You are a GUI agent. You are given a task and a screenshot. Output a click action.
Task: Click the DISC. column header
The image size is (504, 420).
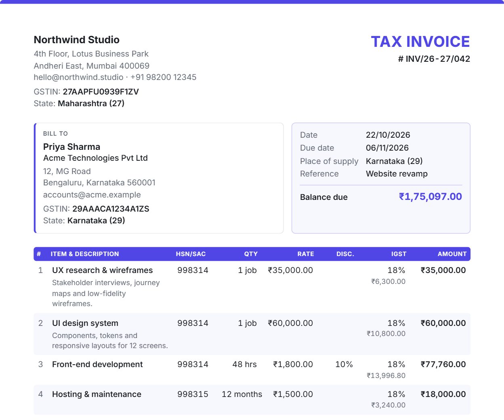click(345, 254)
